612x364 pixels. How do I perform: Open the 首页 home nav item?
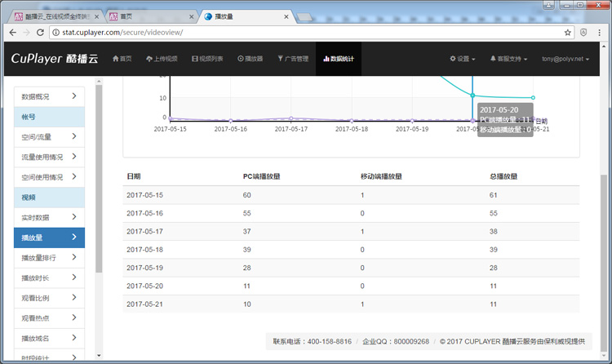click(122, 59)
